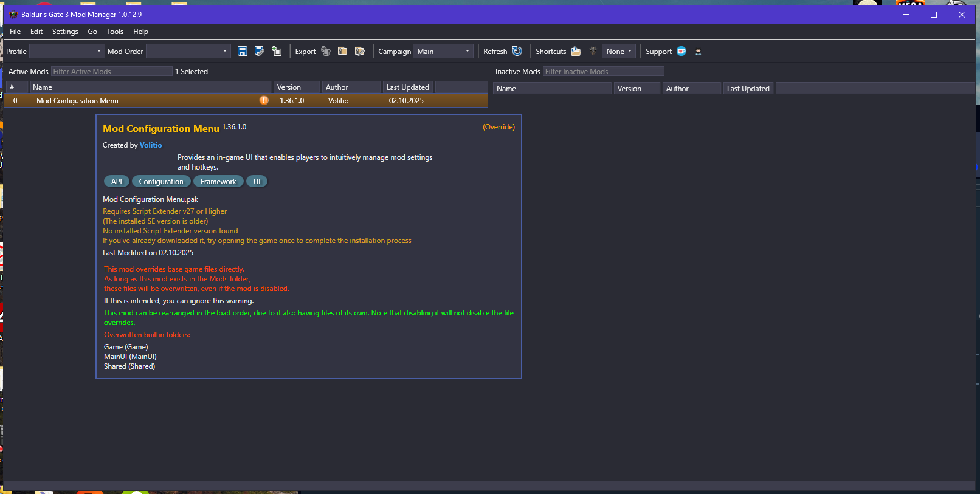This screenshot has height=494, width=980.
Task: Click the Last Modified on 02.10.2025 text
Action: 148,253
